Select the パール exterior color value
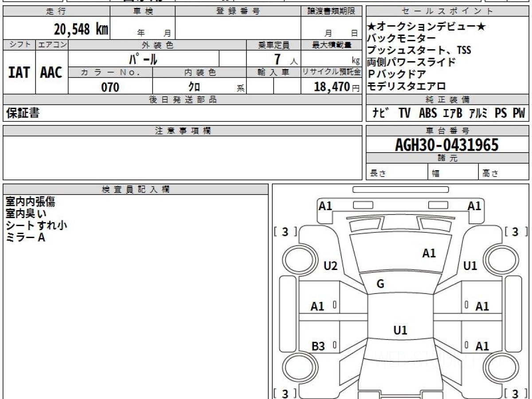Viewport: 532px width, 399px height. [143, 59]
